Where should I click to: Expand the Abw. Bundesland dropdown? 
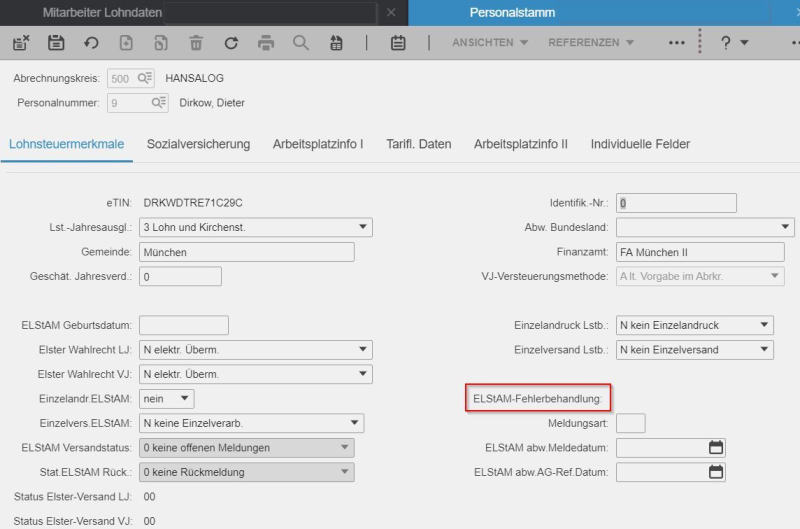tap(785, 227)
